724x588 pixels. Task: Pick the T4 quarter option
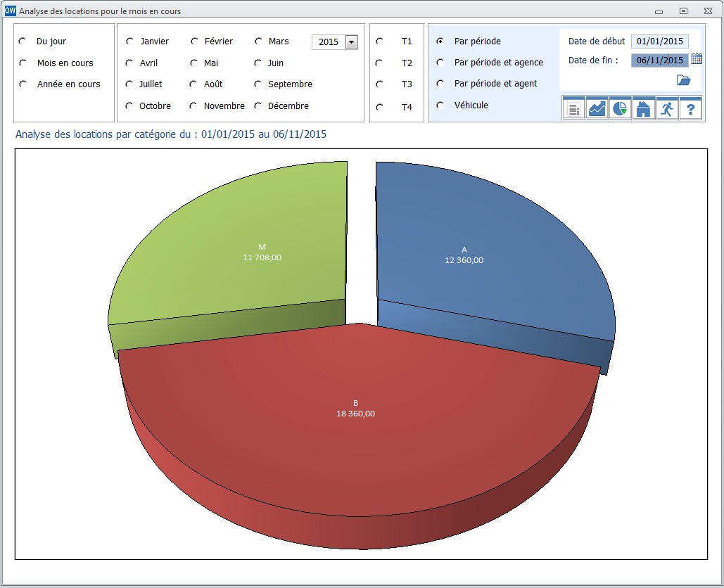point(379,107)
